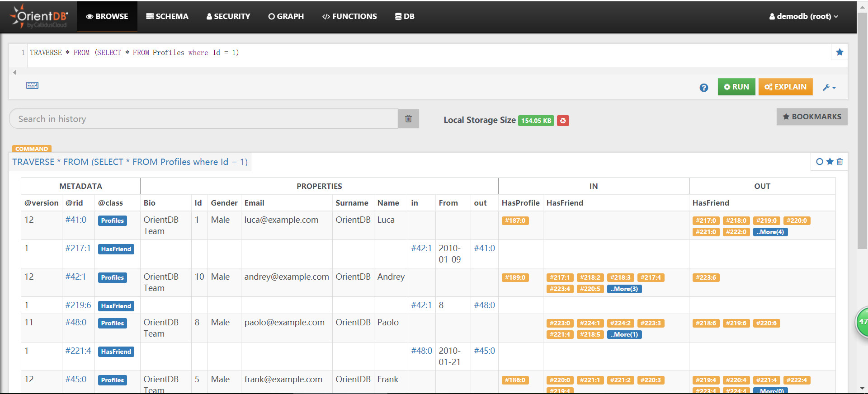Click the 154.05 KB storage size badge
Screen dimensions: 868x394
(536, 121)
